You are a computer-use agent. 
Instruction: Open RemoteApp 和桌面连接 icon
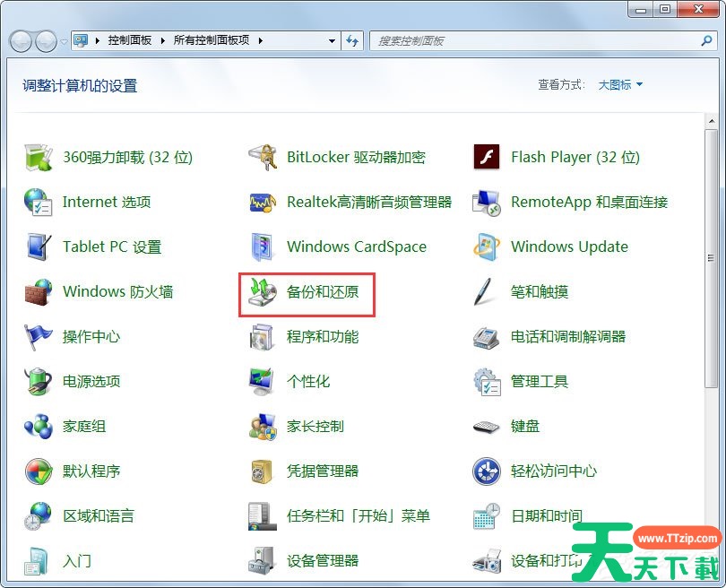tap(486, 203)
